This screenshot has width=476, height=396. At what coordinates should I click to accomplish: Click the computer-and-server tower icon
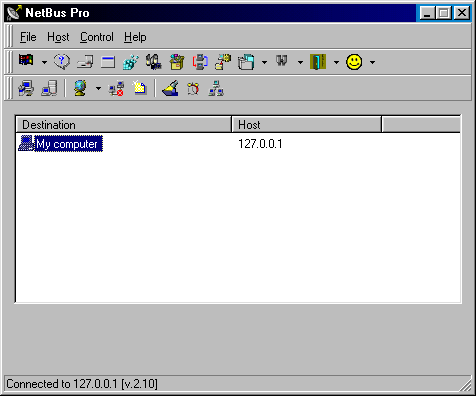click(49, 88)
